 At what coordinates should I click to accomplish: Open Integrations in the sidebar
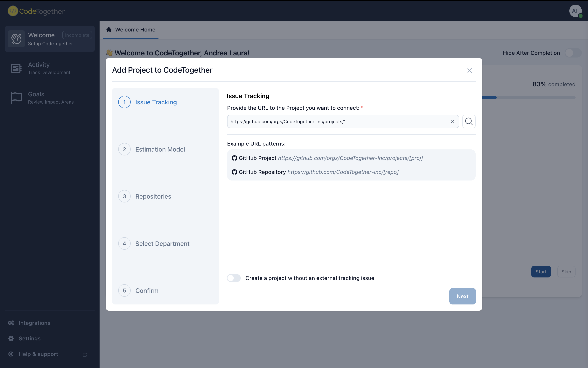35,323
